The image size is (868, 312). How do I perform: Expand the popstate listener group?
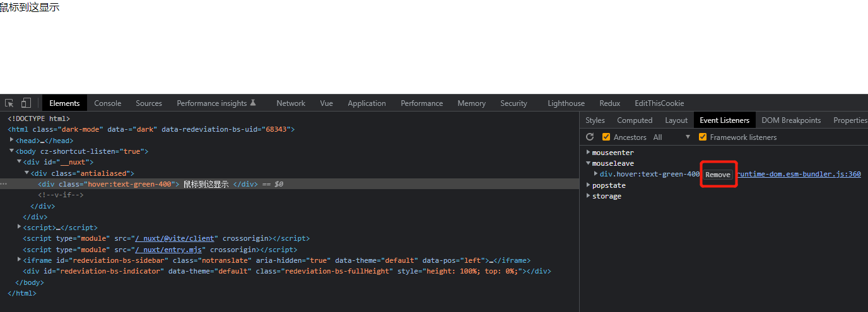(589, 185)
